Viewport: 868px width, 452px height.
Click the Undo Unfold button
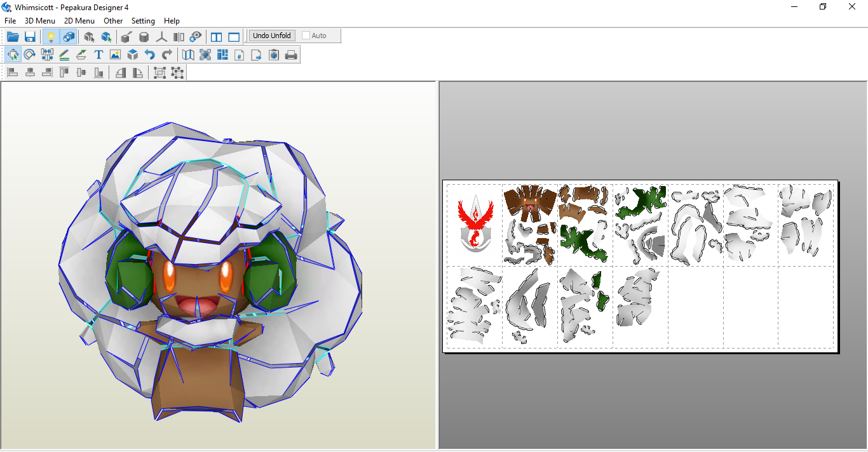click(272, 36)
